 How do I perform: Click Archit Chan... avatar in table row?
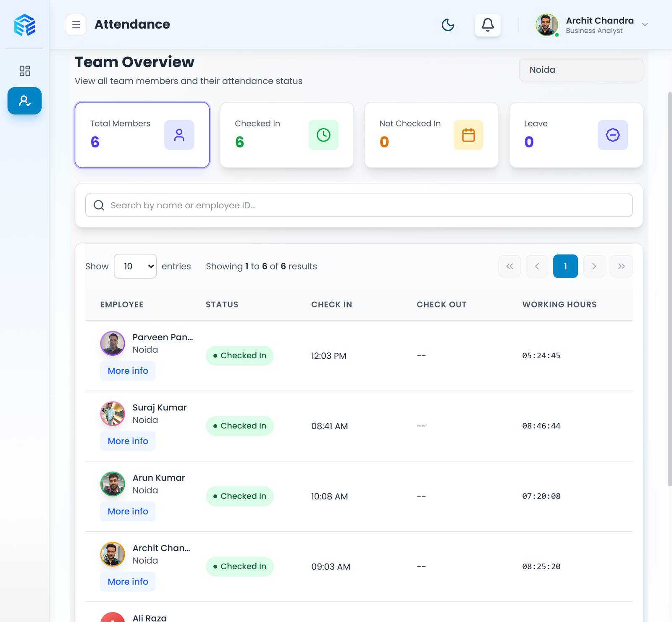coord(113,554)
